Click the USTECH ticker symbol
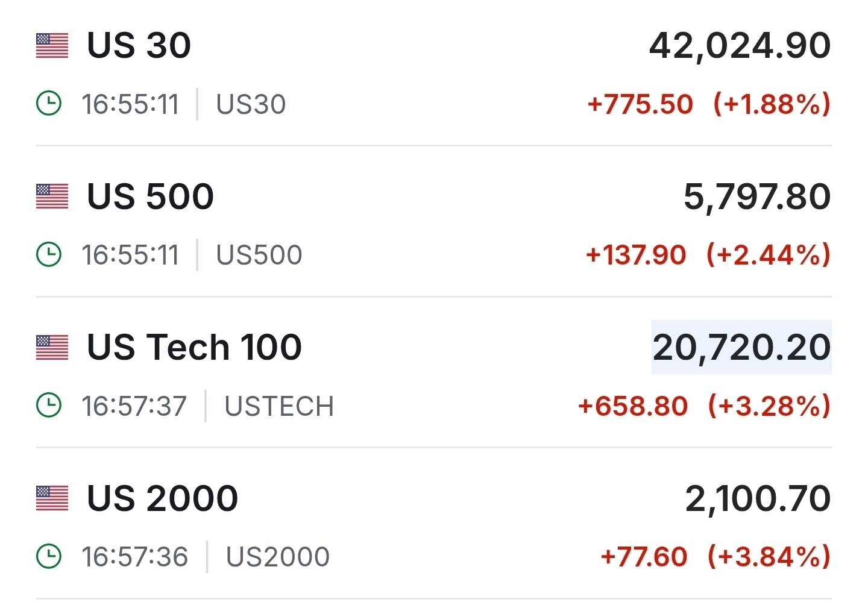 click(279, 406)
